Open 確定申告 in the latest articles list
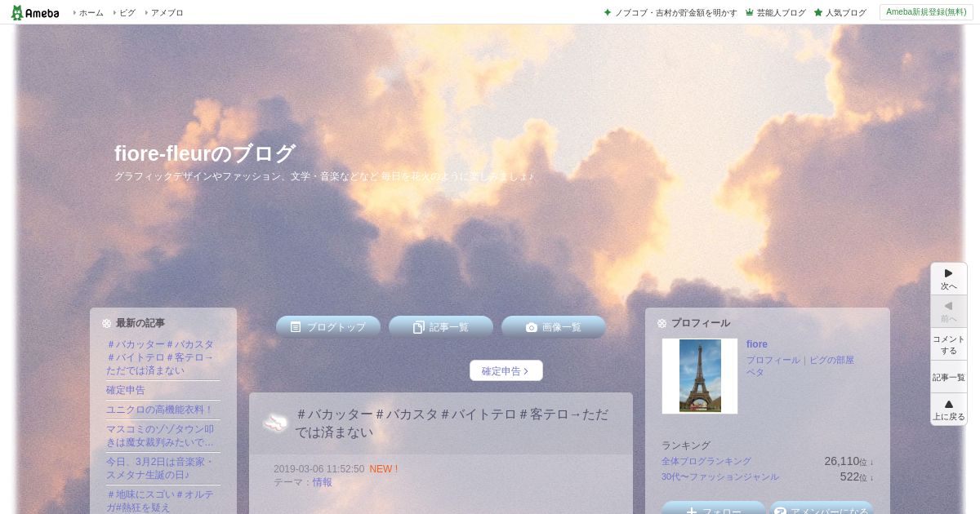This screenshot has width=980, height=514. coord(126,390)
